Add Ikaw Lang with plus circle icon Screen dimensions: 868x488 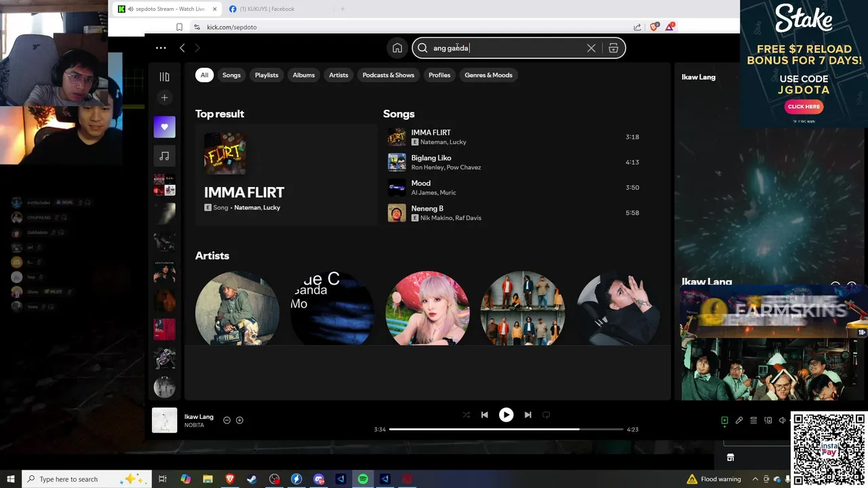[239, 420]
